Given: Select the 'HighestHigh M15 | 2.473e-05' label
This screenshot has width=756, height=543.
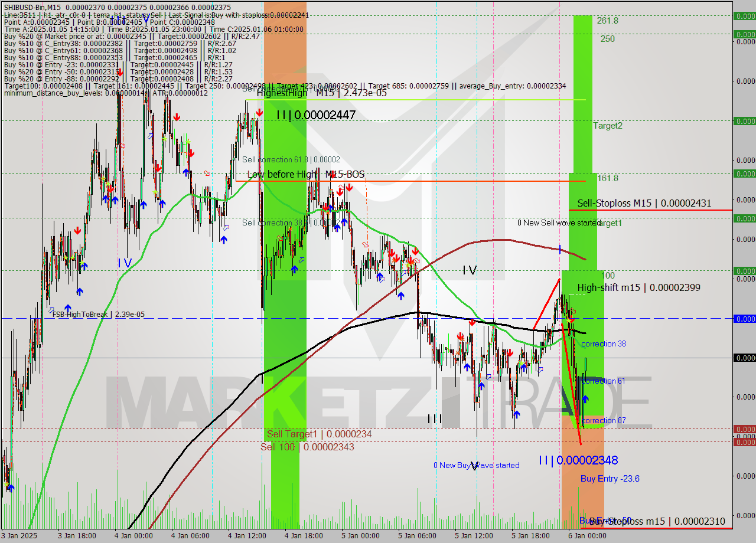Looking at the screenshot, I should 322,93.
